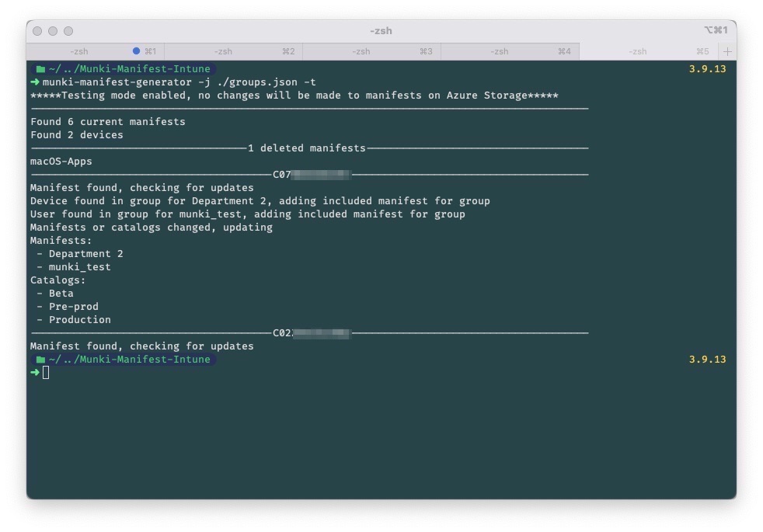The height and width of the screenshot is (532, 763).
Task: Click the top ~/../Munki-Manifest-Intune path
Action: [x=130, y=69]
